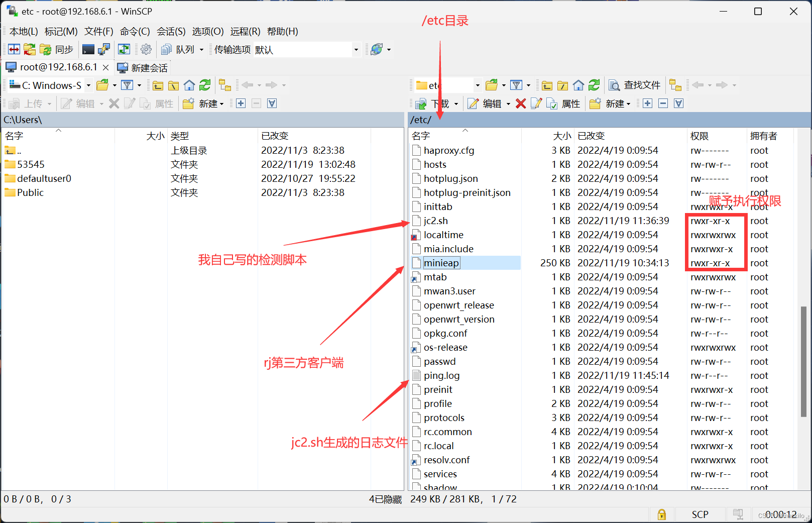
Task: Close the root@192.168.6.1 session tab
Action: 105,67
